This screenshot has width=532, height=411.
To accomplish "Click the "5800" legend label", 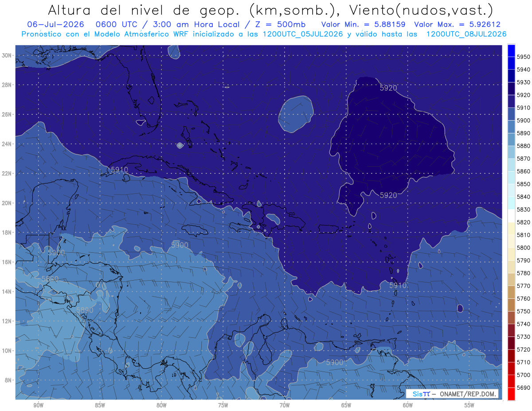I will (523, 248).
